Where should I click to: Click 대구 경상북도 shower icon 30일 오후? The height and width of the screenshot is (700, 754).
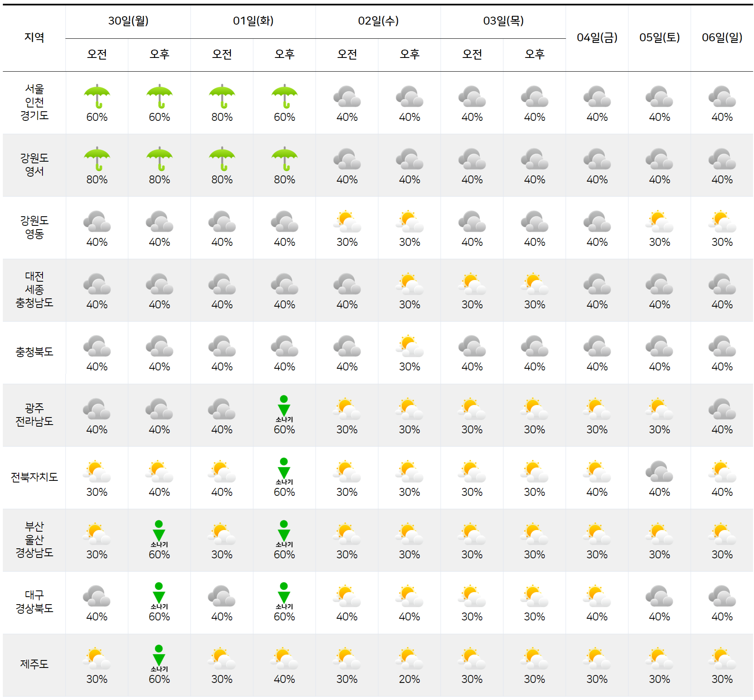[x=159, y=596]
